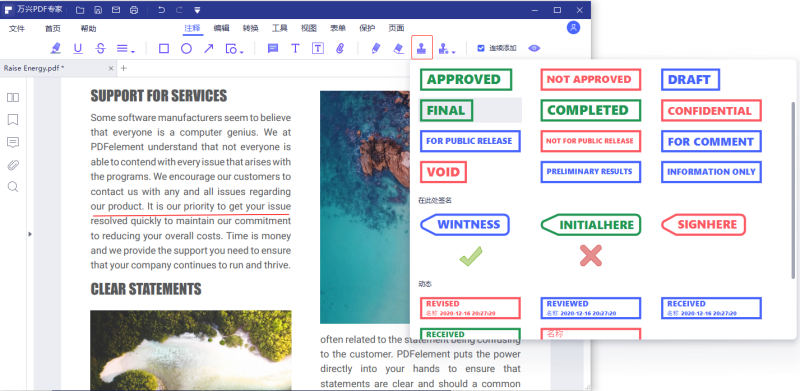Add a sticky note comment

[x=273, y=48]
